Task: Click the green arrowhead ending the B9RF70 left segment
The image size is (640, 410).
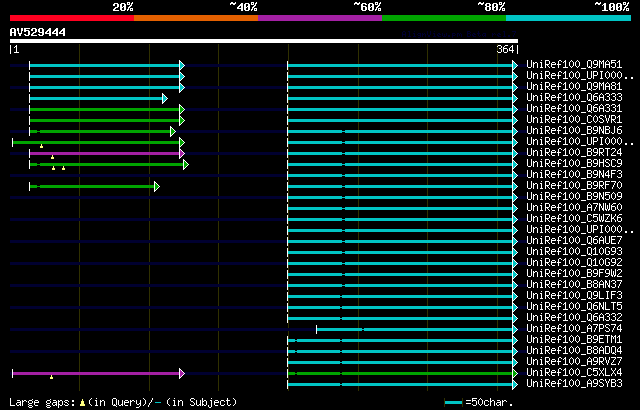Action: click(x=157, y=186)
